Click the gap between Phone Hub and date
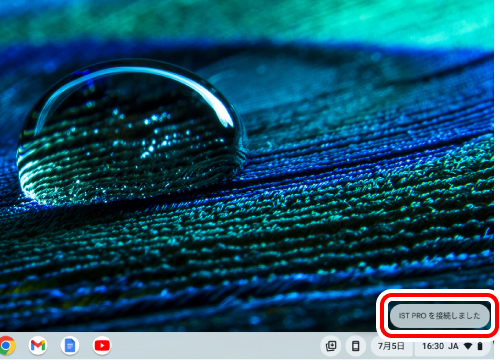 368,346
